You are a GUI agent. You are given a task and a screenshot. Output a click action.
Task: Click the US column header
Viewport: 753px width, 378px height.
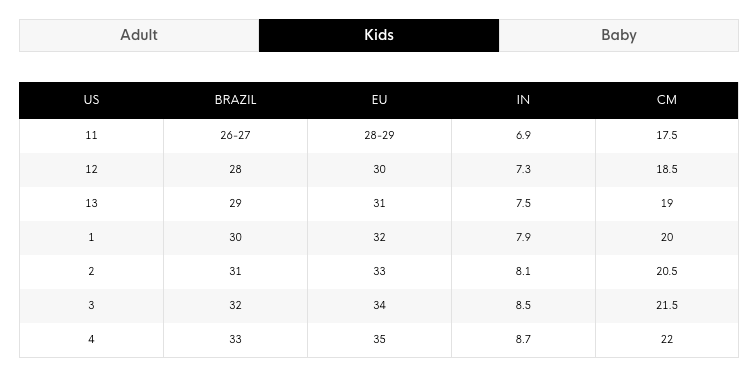[91, 100]
